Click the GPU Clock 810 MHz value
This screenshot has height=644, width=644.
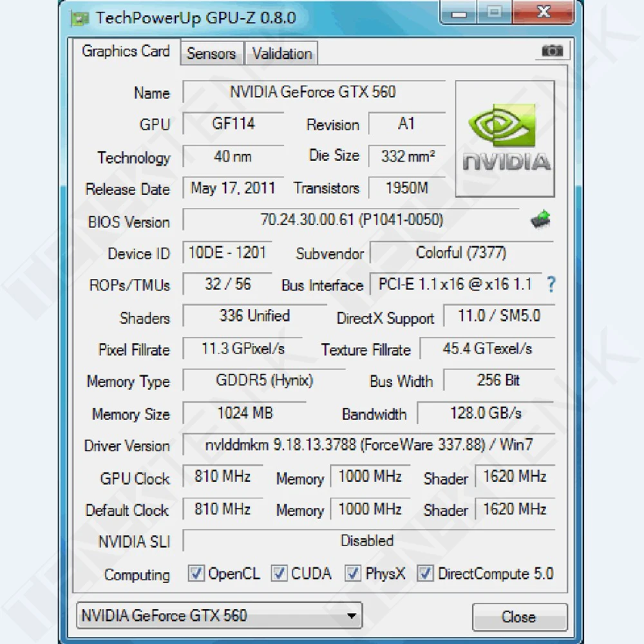pos(223,477)
